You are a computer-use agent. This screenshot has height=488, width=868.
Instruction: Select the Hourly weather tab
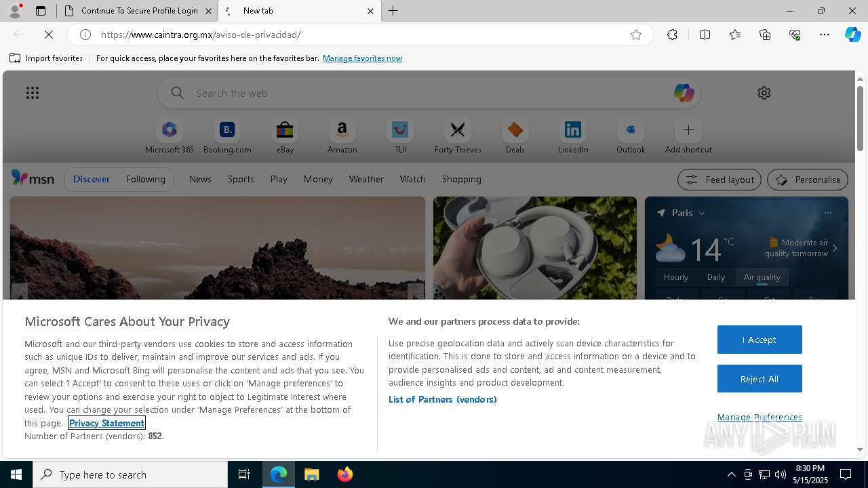(676, 277)
